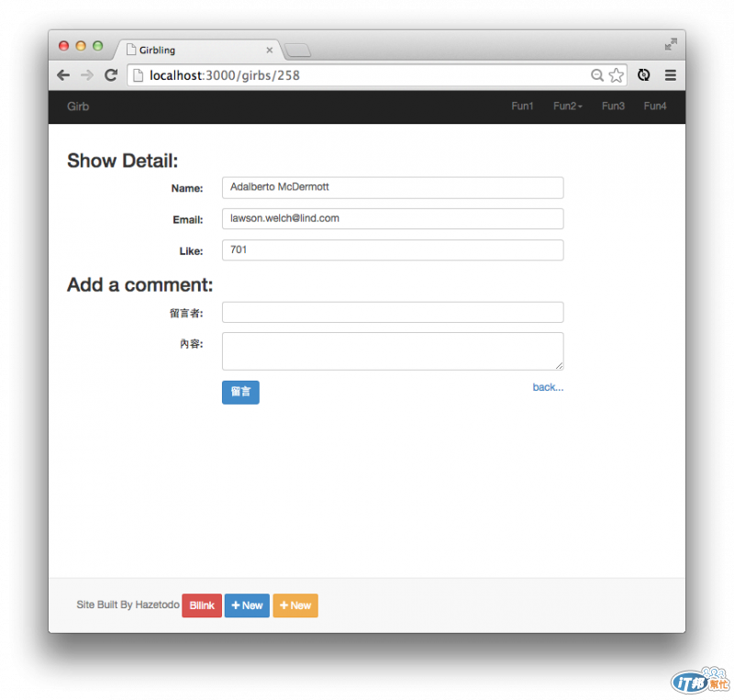Screen dimensions: 734x700
Task: Click the orange + New button
Action: tap(295, 606)
